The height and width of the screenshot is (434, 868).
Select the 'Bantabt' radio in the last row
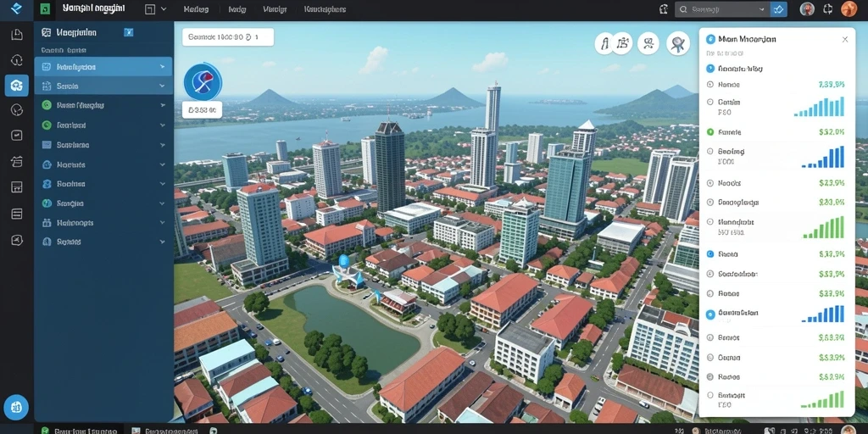[x=711, y=396]
